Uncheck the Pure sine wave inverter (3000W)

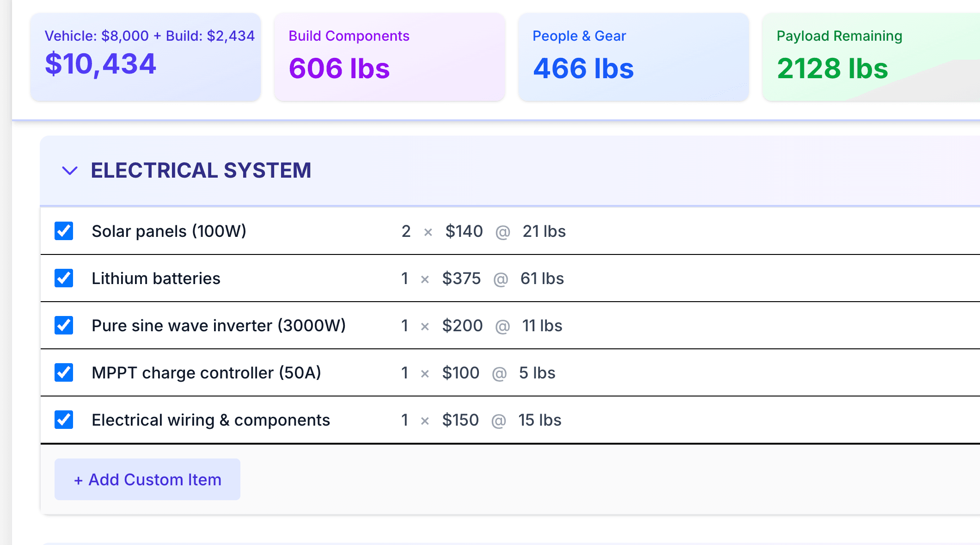point(64,326)
